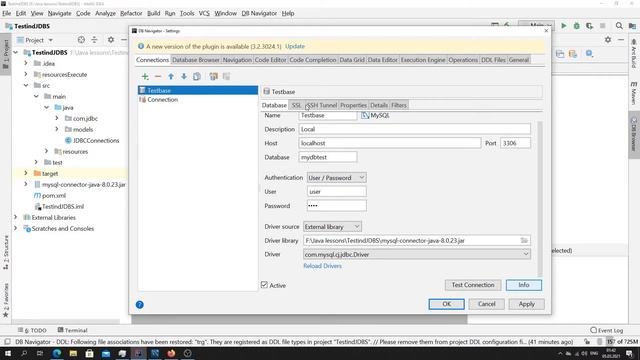Open Firefox from the taskbar
This screenshot has width=640, height=360.
click(171, 353)
